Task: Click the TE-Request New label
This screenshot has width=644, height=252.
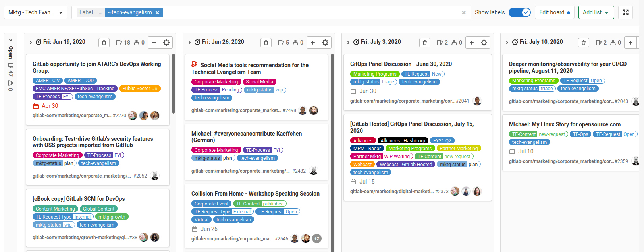Action: pos(423,74)
